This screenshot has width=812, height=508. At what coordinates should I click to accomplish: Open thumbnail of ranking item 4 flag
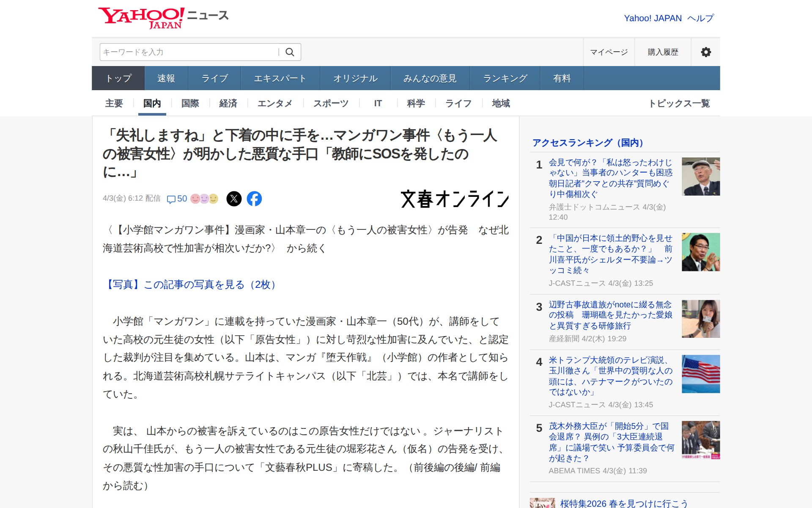[700, 374]
